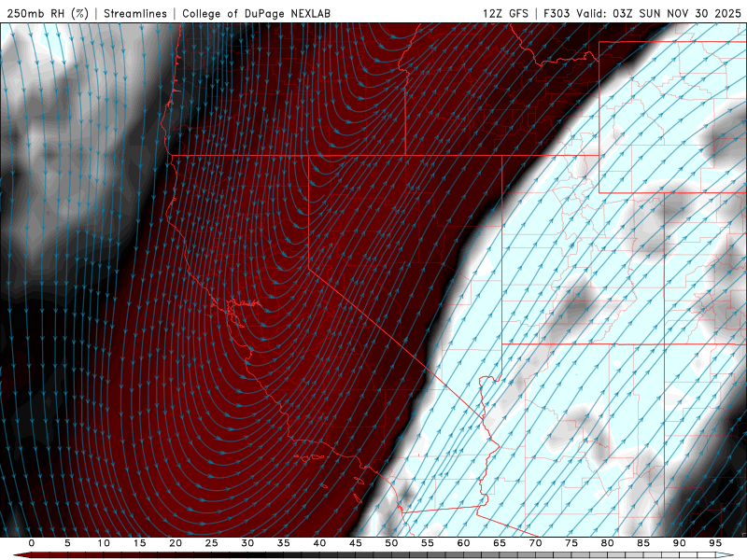
Task: Click the 15 value on color scale
Action: 139,543
